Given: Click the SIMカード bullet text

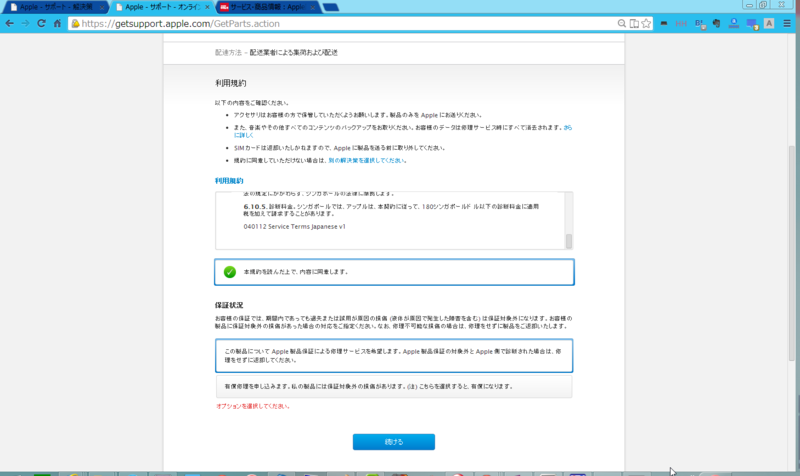Looking at the screenshot, I should [339, 148].
